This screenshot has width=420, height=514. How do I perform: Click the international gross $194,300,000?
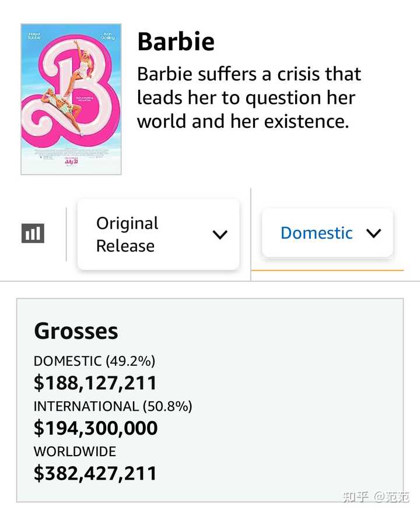(x=96, y=428)
